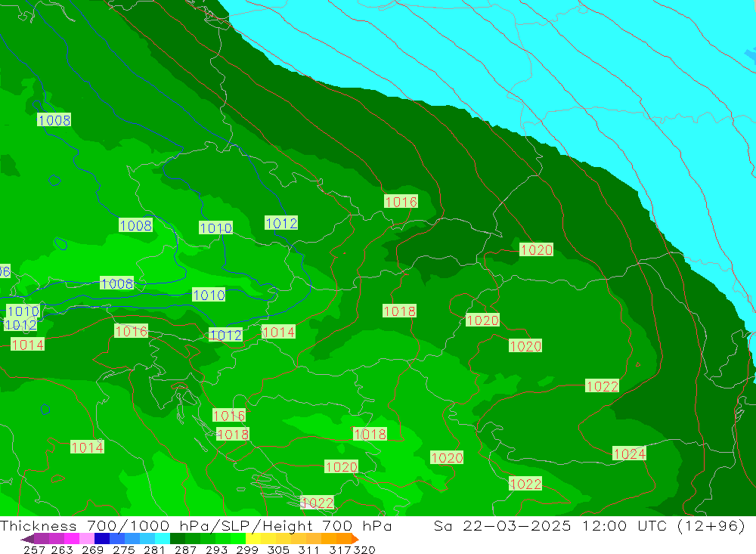Click the 269 legend value

92,549
